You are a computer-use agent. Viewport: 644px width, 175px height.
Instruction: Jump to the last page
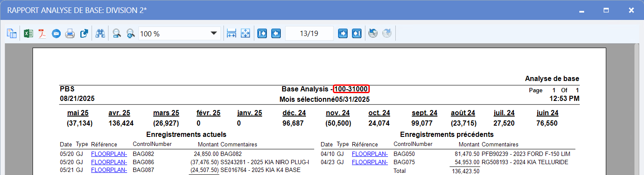[x=357, y=33]
